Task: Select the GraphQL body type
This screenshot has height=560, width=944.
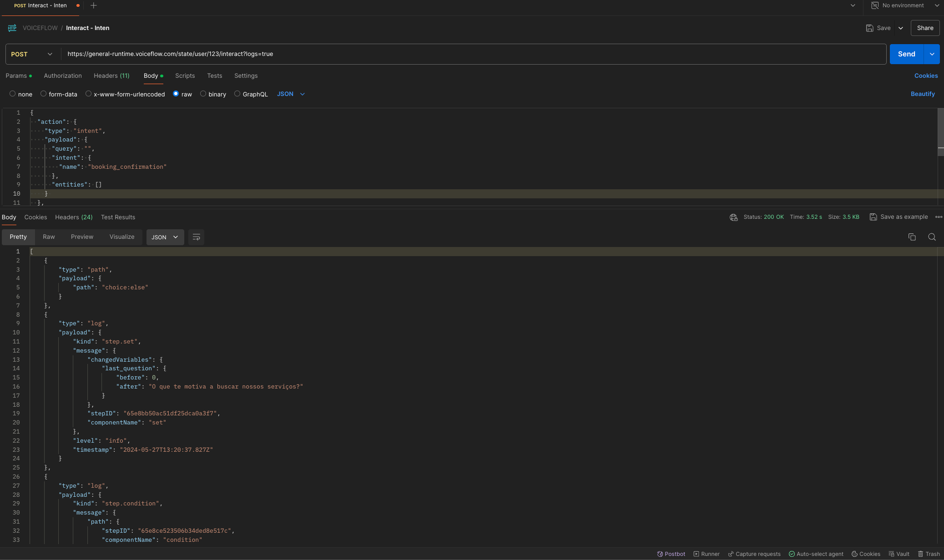Action: click(x=237, y=94)
